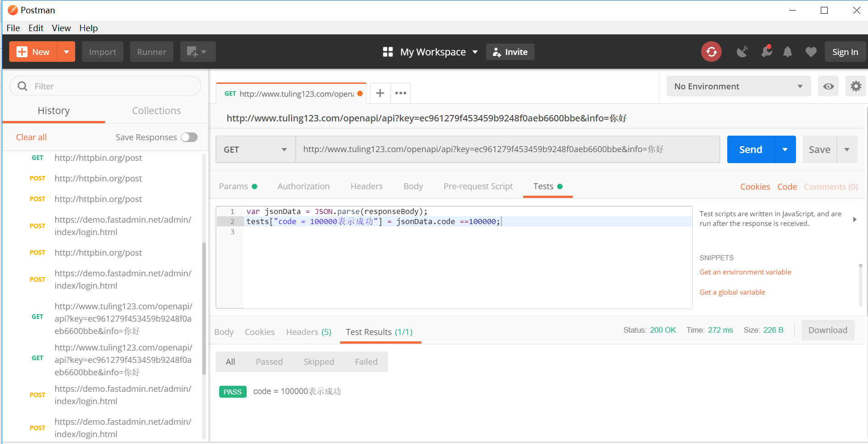Open the No Environment dropdown
The image size is (868, 444).
pos(739,86)
